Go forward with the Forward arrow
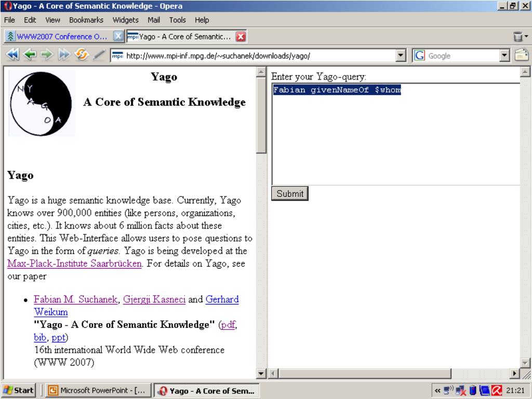The height and width of the screenshot is (399, 532). pyautogui.click(x=47, y=55)
